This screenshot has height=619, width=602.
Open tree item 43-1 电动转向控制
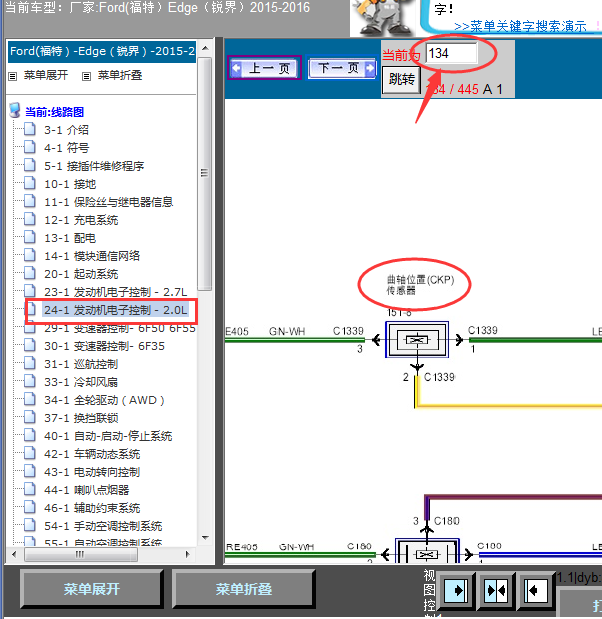point(92,472)
